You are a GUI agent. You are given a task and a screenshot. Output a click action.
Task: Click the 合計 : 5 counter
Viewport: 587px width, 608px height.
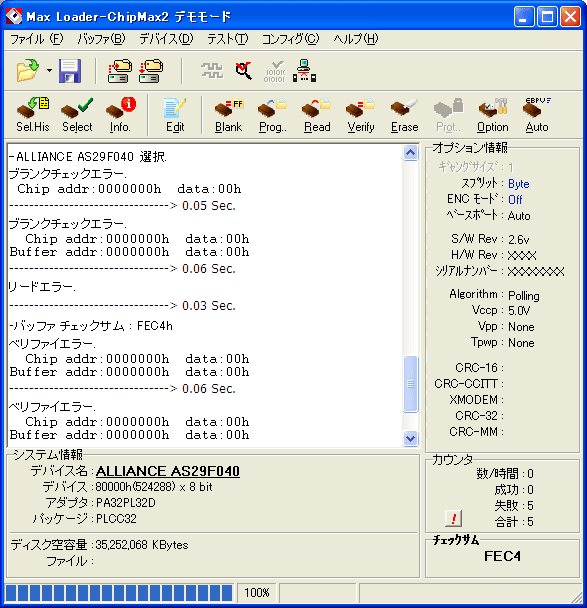pyautogui.click(x=514, y=522)
